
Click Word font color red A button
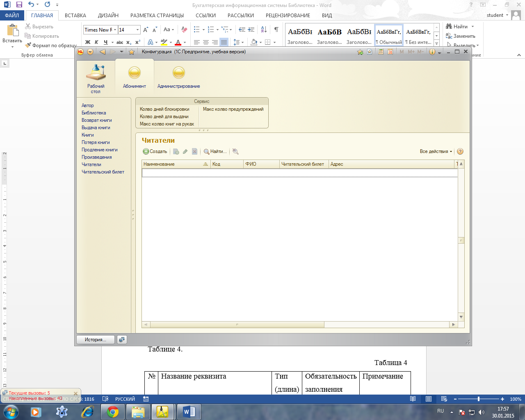[178, 42]
